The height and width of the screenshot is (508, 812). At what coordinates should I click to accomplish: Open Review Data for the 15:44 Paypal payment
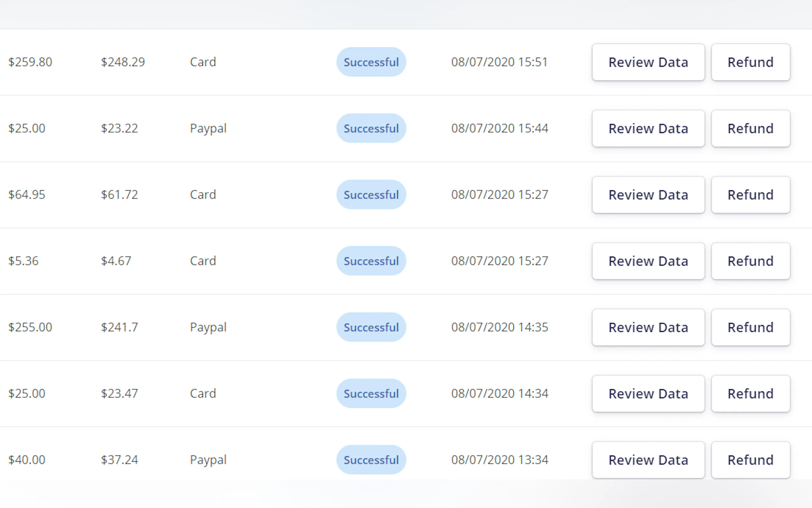tap(648, 128)
